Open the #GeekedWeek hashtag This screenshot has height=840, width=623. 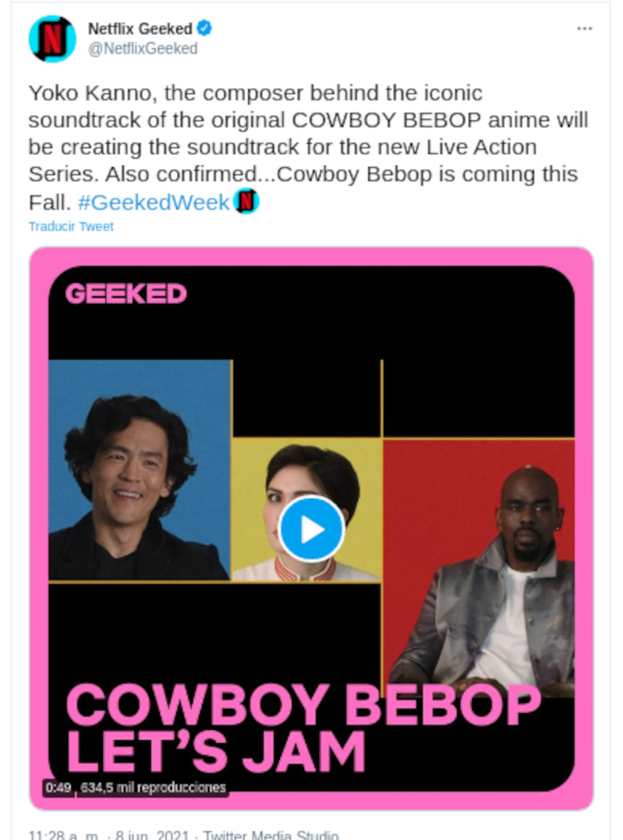[x=154, y=202]
